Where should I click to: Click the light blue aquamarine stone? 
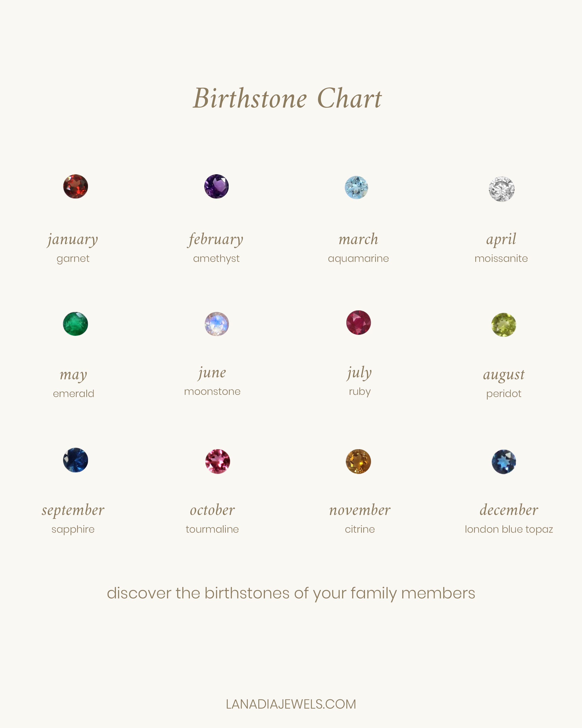coord(356,187)
